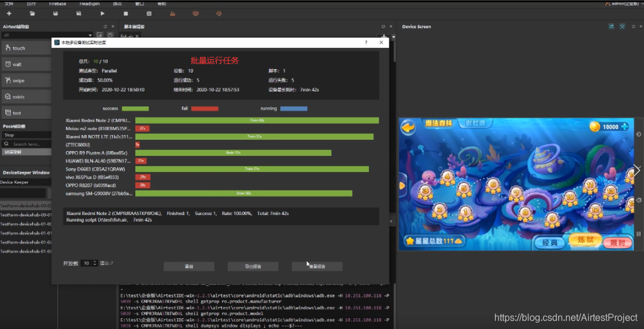The image size is (644, 329).
Task: Click the 限时 mode button in the game
Action: tap(618, 242)
